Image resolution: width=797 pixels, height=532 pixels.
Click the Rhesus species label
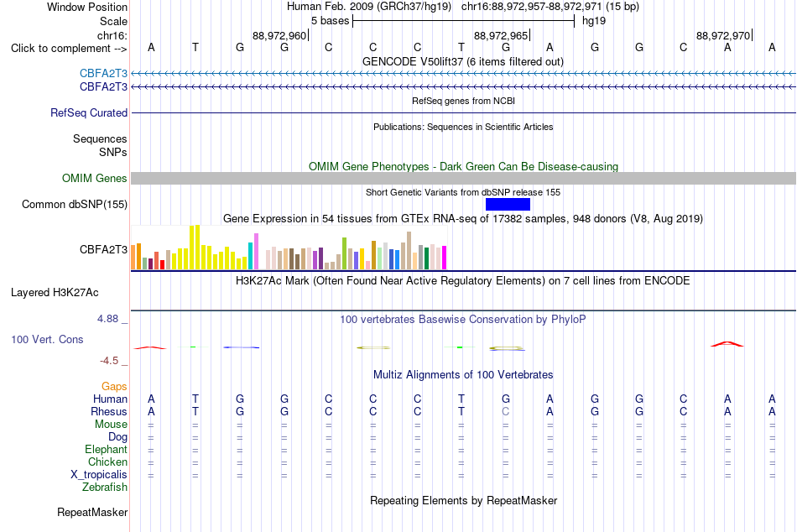(x=109, y=411)
